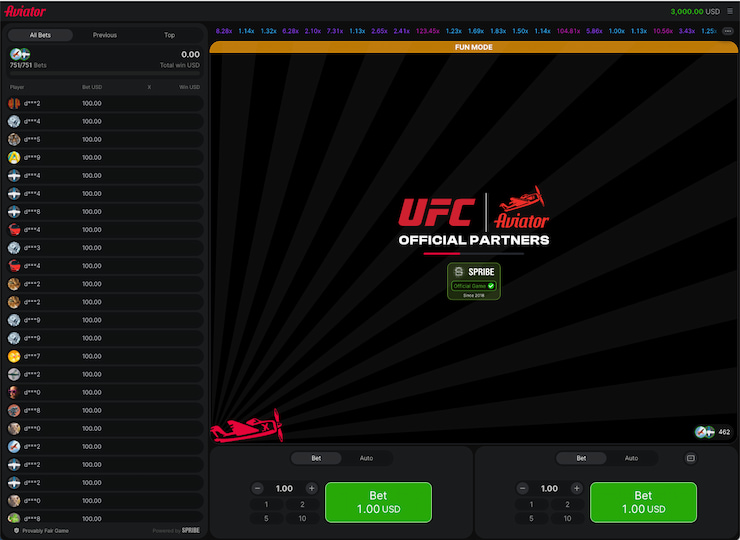Choose quick amount 2 in second bet panel
This screenshot has height=540, width=740.
(x=567, y=505)
